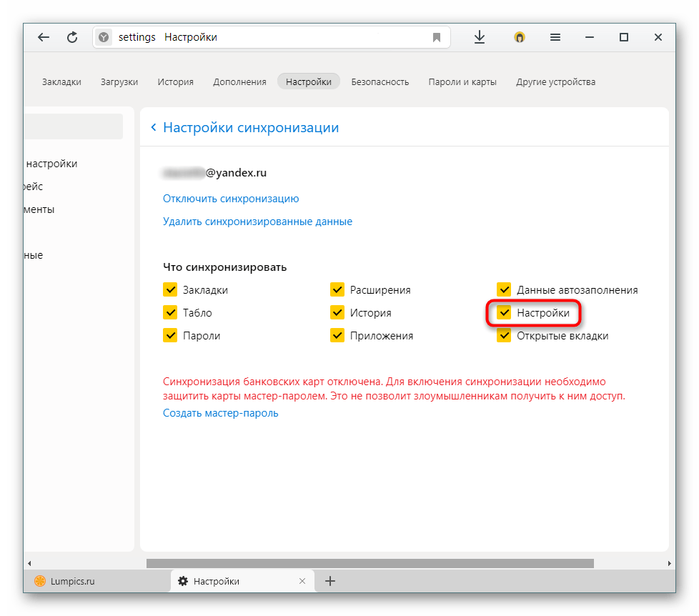Click the bookmark icon in address bar

click(437, 37)
